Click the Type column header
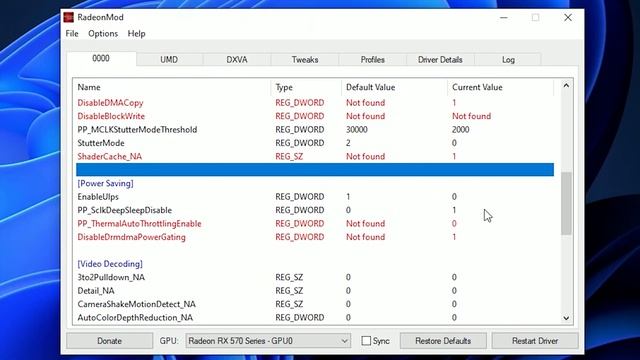Viewport: 640px width, 360px height. click(306, 87)
